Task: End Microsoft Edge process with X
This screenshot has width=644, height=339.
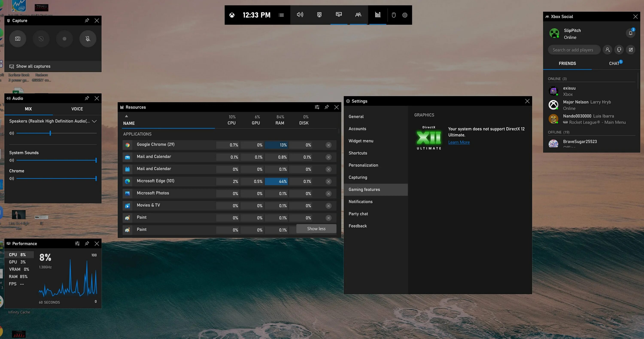Action: point(328,182)
